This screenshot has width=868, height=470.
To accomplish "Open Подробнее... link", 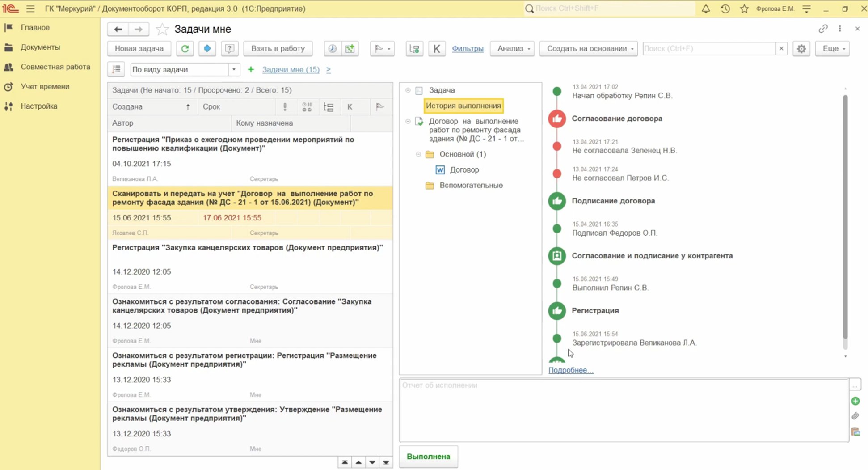I will pyautogui.click(x=571, y=370).
